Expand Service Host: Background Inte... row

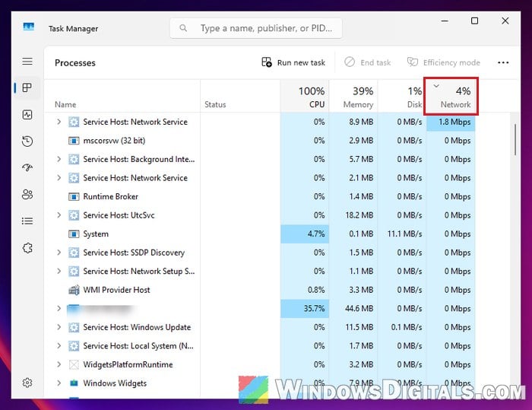click(59, 159)
